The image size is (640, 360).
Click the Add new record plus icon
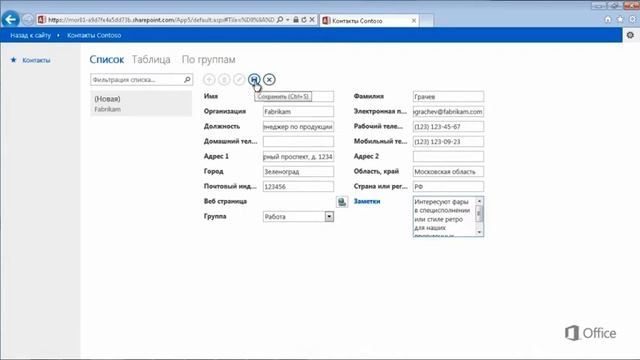pos(209,80)
